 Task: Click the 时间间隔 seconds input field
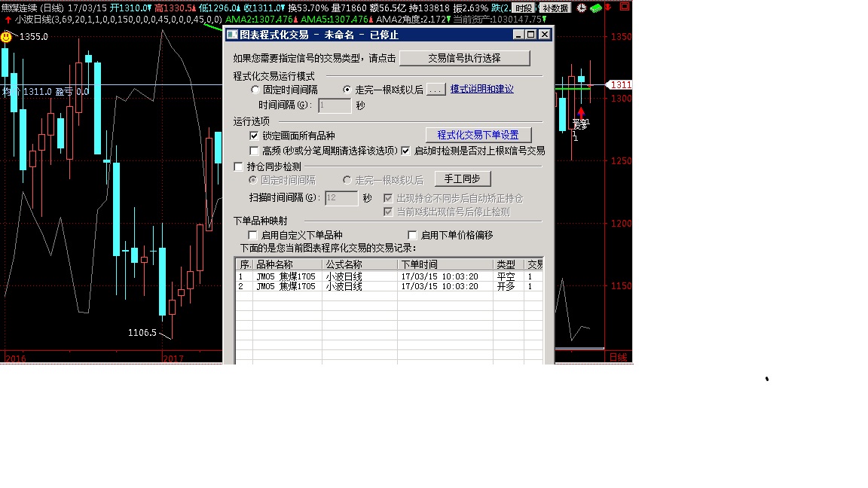point(335,105)
